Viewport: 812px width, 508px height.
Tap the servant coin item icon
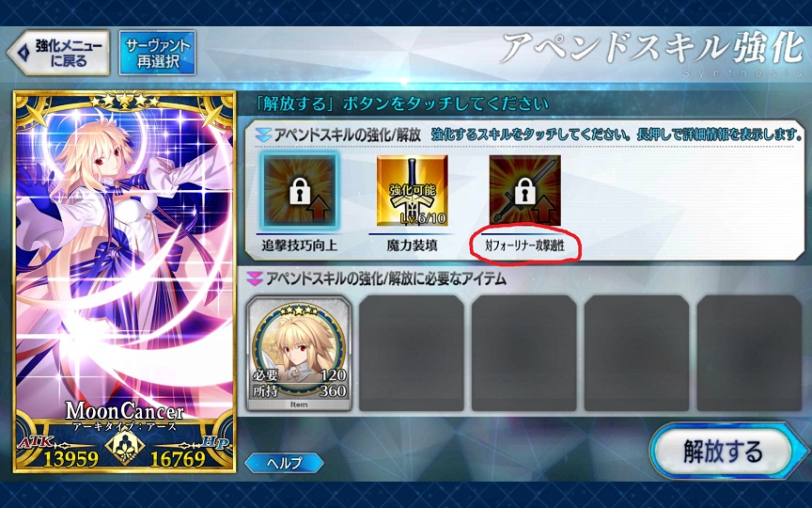(x=299, y=354)
